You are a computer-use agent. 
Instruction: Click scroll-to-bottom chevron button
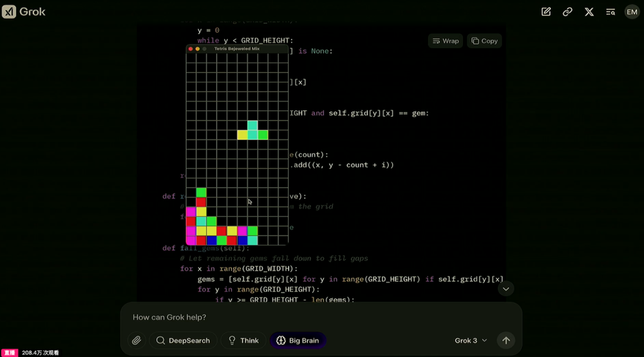click(x=506, y=289)
